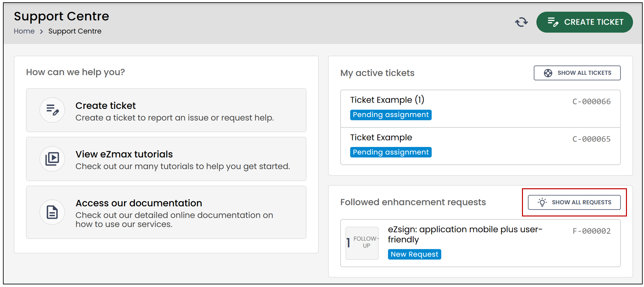
Task: Open enhancement request F-000002
Action: [480, 243]
